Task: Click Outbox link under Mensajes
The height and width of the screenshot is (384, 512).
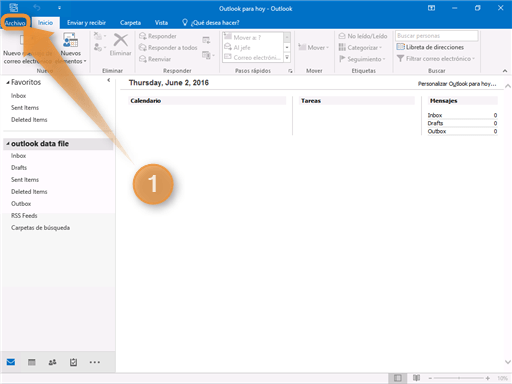Action: 437,131
